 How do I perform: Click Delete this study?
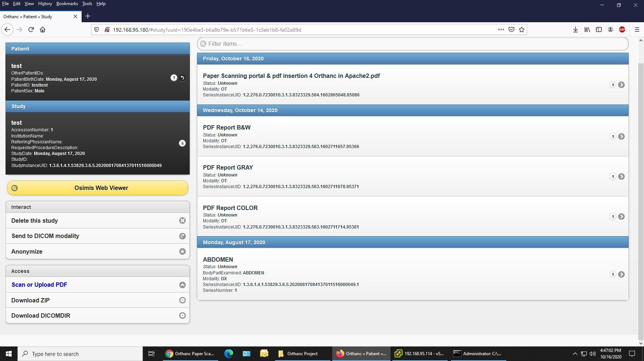click(x=98, y=221)
